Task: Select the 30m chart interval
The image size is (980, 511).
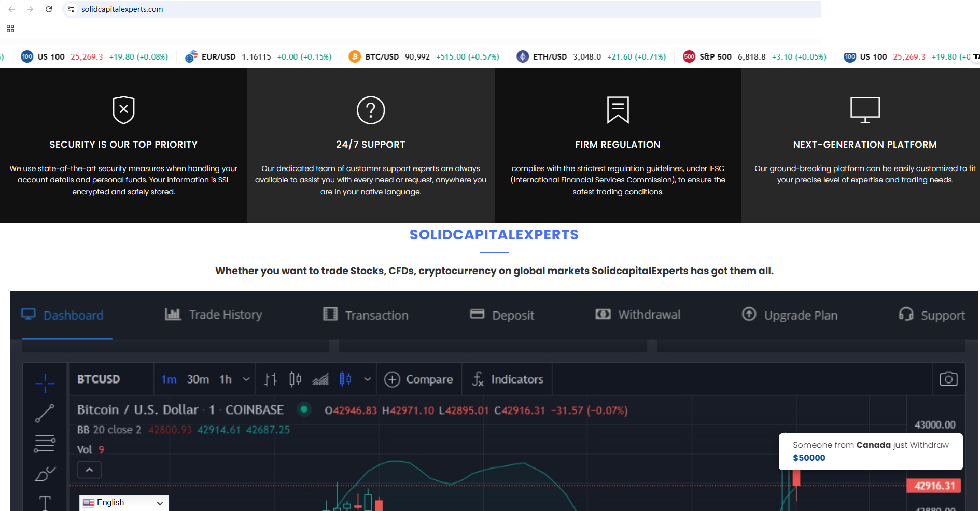Action: point(198,379)
